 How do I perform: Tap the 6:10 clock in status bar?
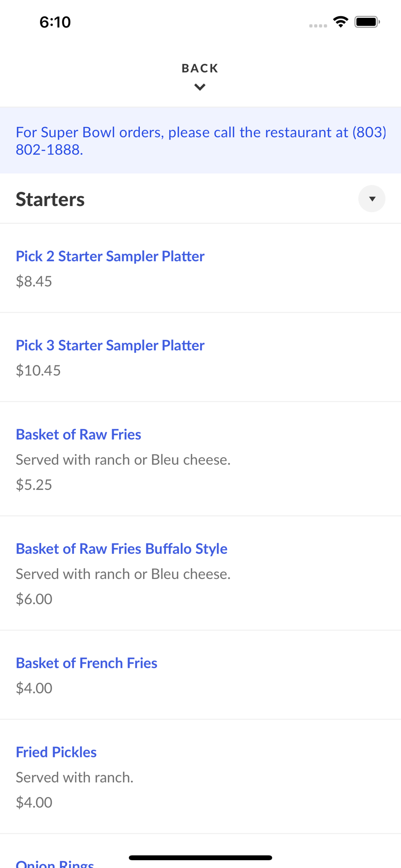pos(55,22)
